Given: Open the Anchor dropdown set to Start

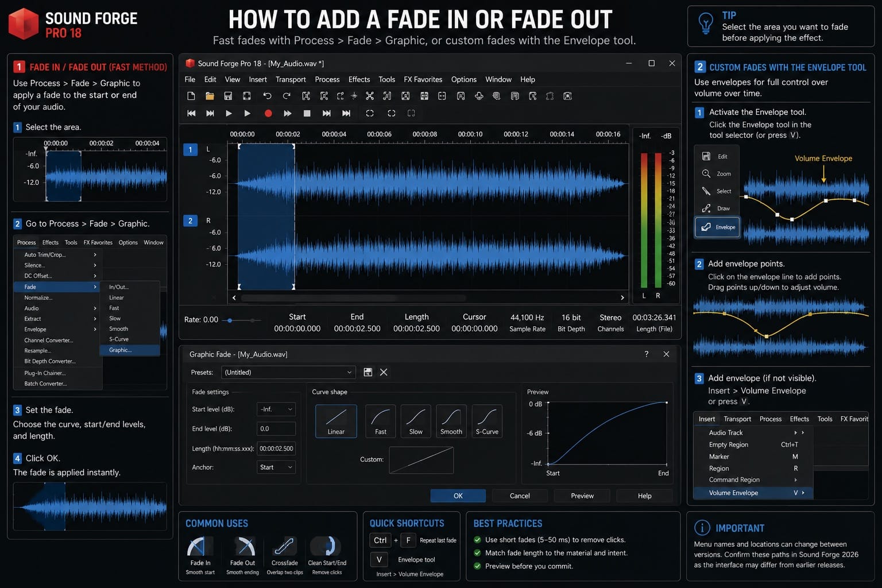Looking at the screenshot, I should [276, 467].
